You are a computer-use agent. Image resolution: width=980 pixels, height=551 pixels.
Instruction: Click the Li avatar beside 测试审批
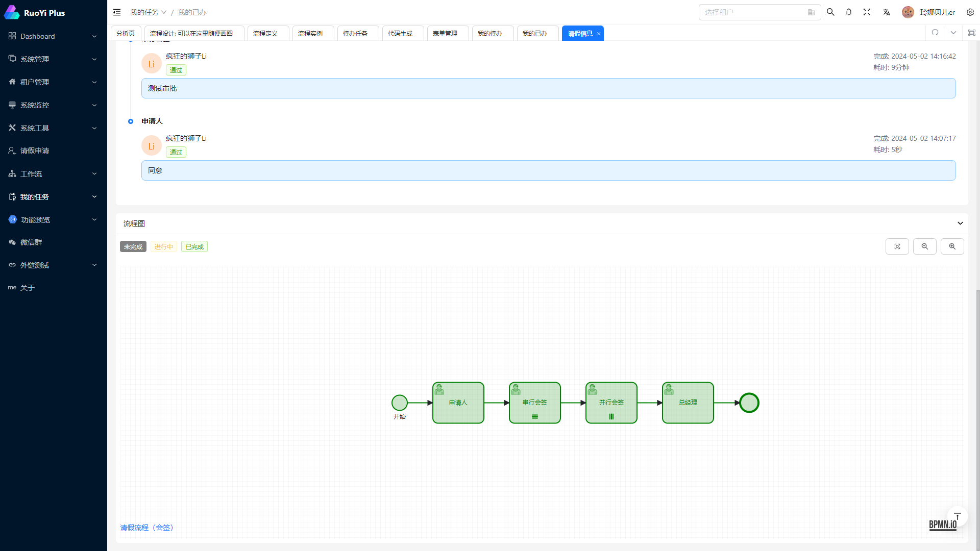(152, 64)
